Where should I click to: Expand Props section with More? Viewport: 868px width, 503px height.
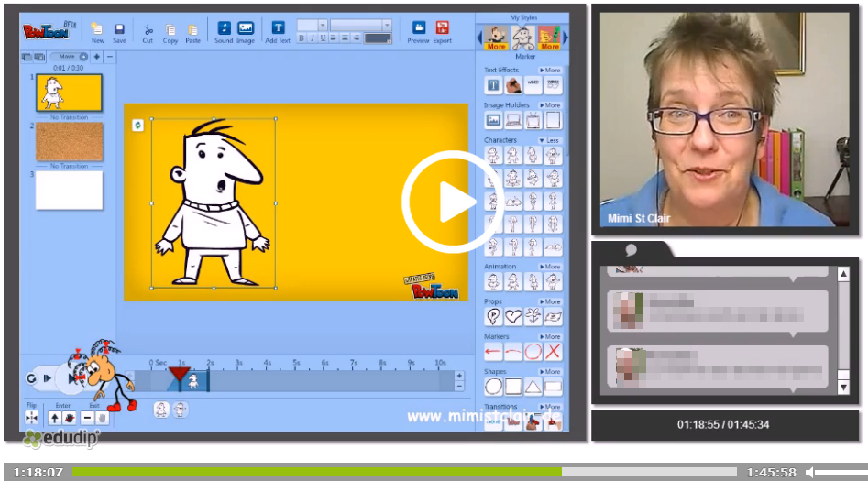pos(550,301)
